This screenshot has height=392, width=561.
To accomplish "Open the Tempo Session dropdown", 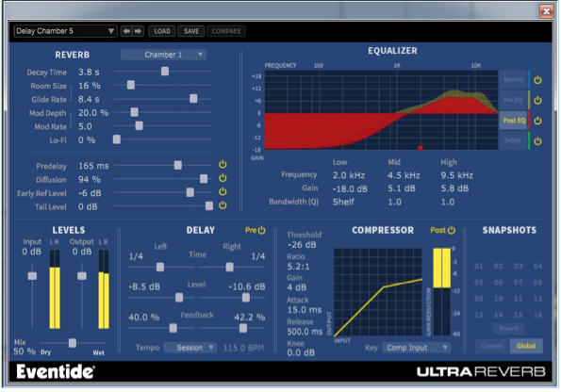I will tap(190, 348).
